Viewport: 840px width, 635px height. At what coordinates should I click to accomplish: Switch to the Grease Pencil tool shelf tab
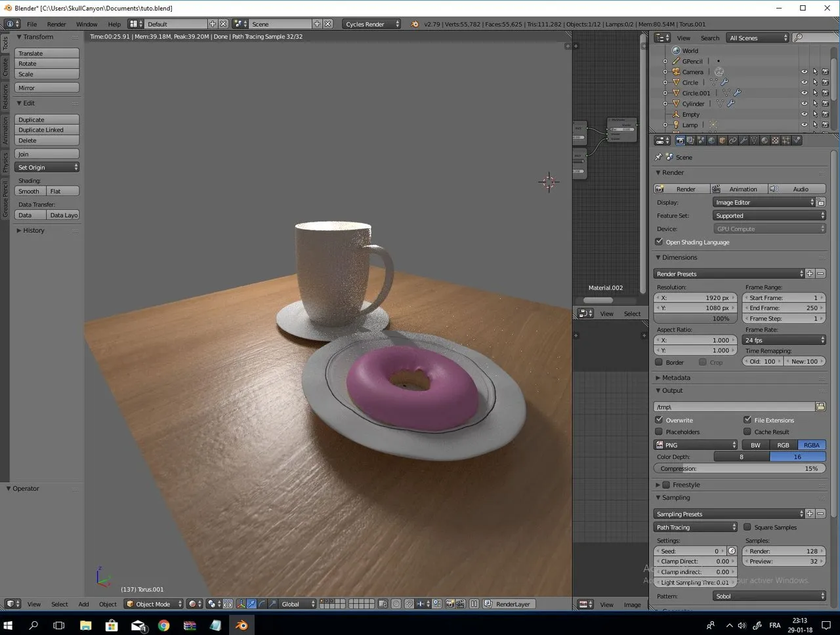(x=5, y=199)
